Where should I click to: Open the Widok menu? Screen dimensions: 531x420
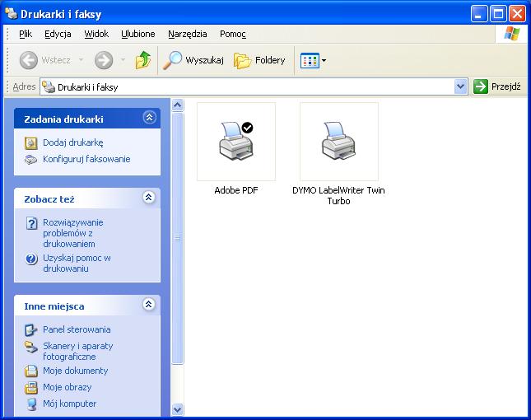(96, 34)
